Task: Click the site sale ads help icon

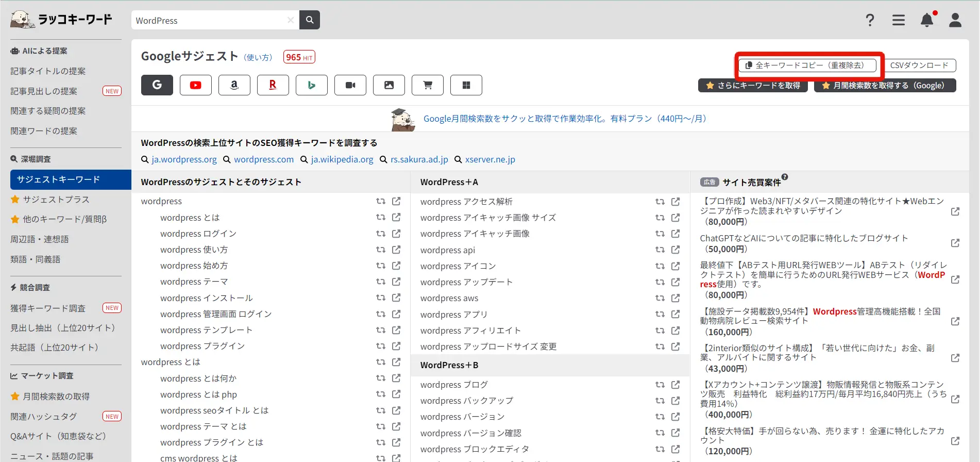Action: pyautogui.click(x=785, y=177)
